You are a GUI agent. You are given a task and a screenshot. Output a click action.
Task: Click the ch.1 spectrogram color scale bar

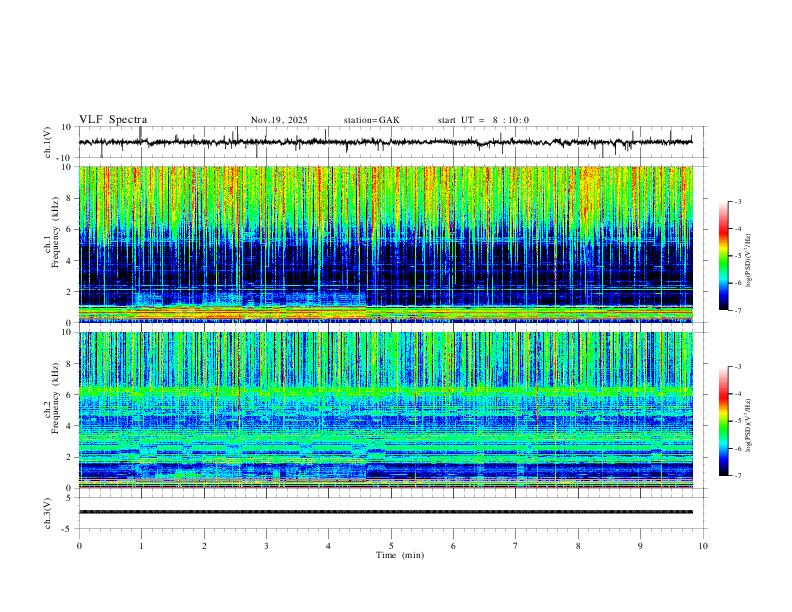723,256
